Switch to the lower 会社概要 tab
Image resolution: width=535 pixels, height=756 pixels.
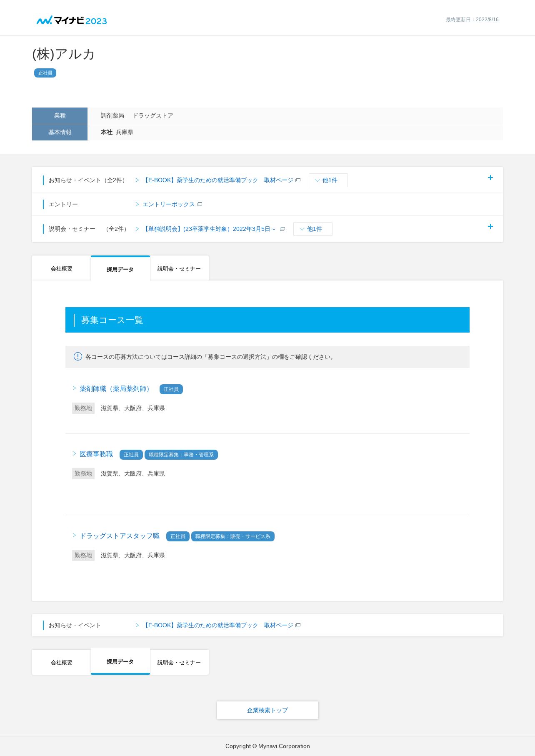[x=61, y=662]
